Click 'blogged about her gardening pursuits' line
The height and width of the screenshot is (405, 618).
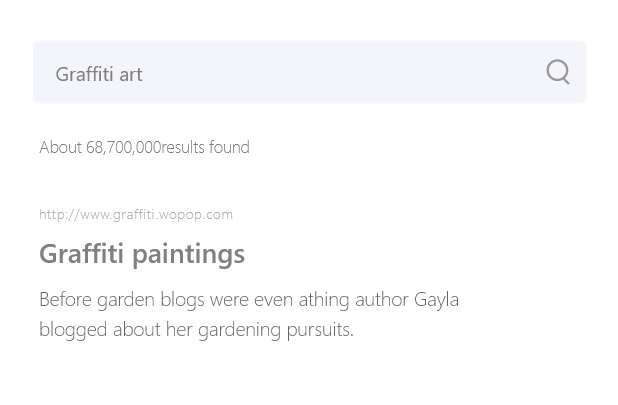(196, 329)
